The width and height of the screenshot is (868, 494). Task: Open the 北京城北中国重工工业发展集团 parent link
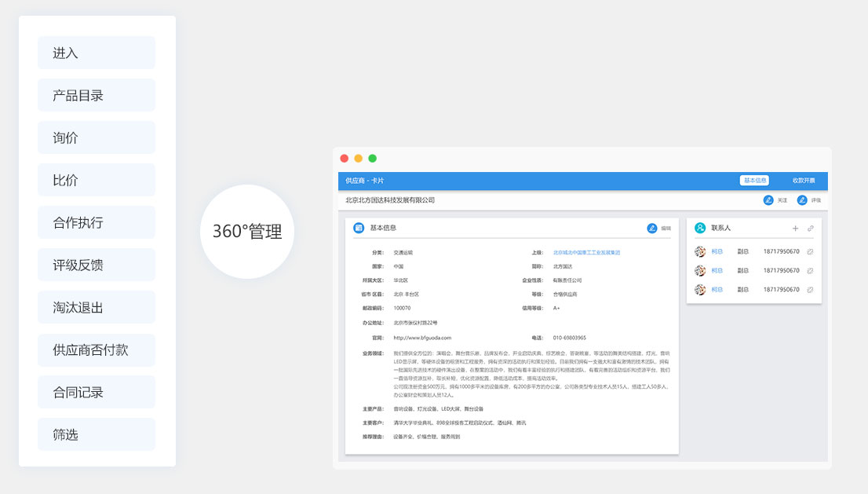tap(586, 253)
